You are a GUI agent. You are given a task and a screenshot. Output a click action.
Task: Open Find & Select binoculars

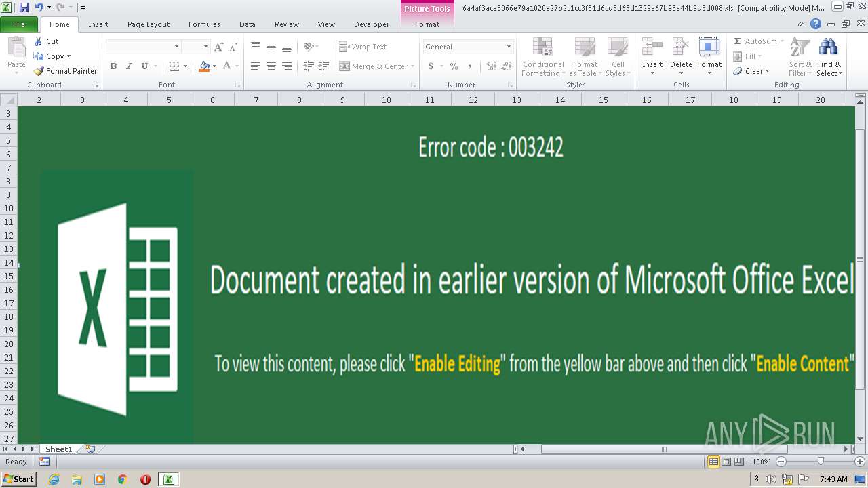(829, 57)
